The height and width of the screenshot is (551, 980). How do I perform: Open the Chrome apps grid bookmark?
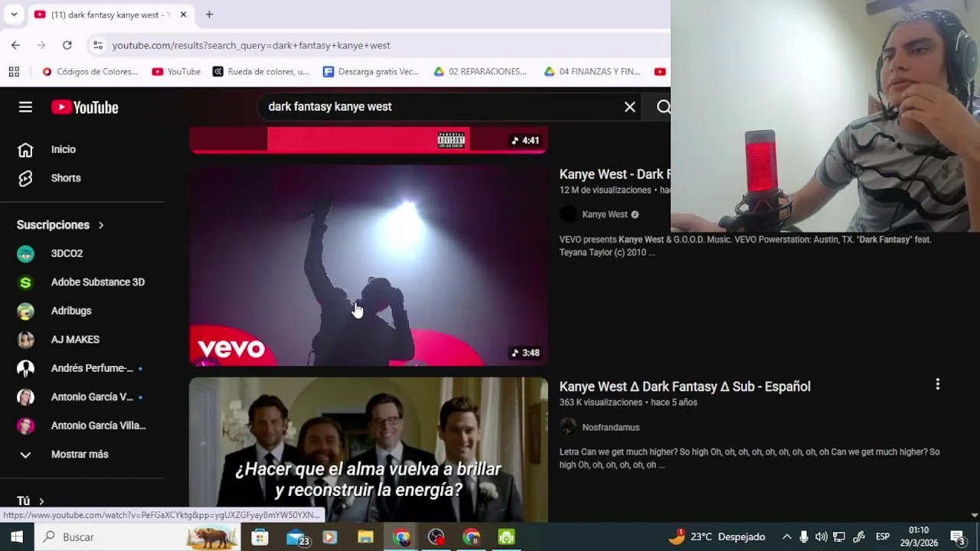pyautogui.click(x=14, y=71)
